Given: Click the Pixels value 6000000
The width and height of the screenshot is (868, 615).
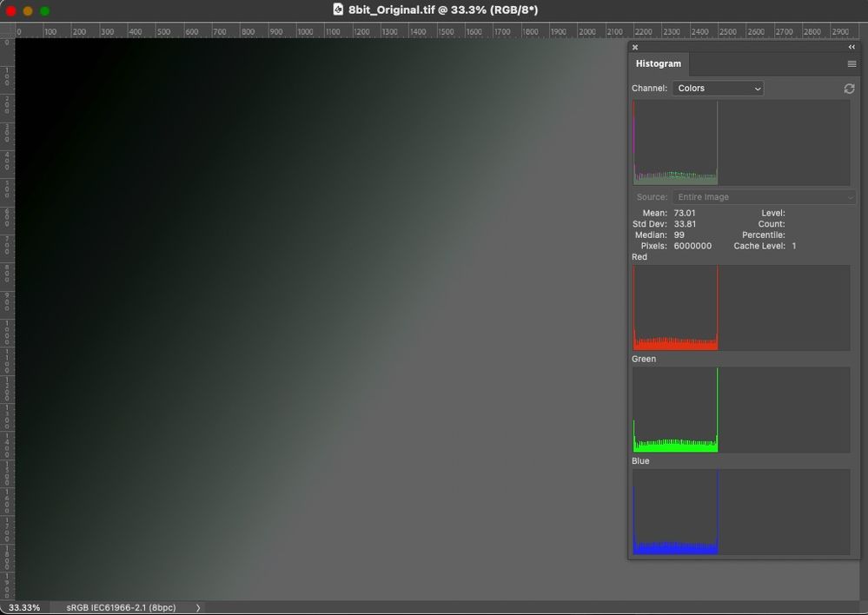Looking at the screenshot, I should click(x=692, y=246).
